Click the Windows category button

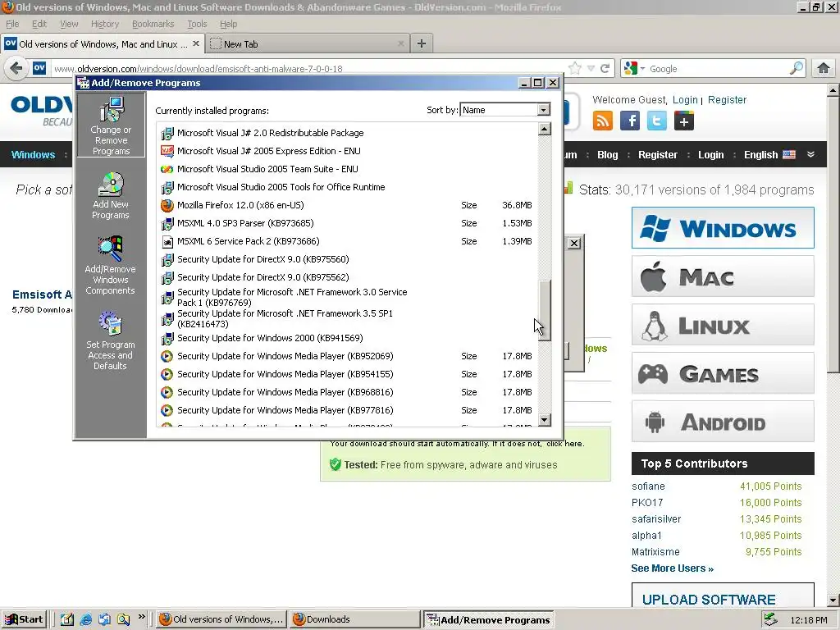[x=723, y=228]
